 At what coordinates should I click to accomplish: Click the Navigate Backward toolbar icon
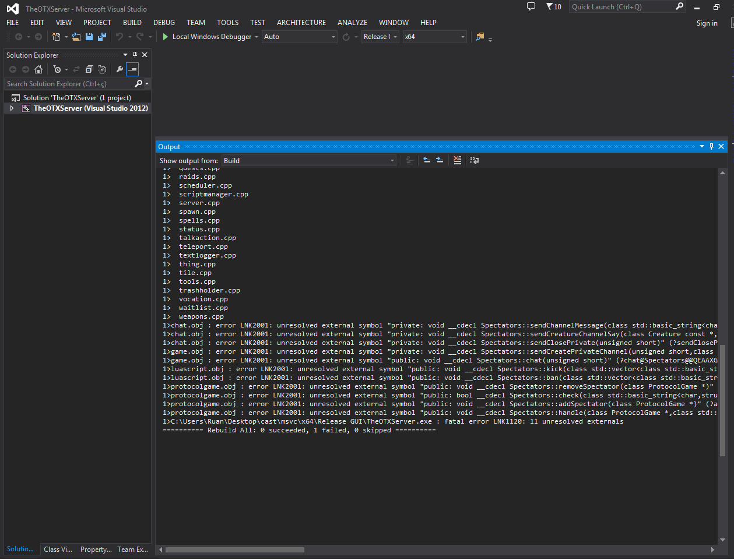(x=19, y=37)
